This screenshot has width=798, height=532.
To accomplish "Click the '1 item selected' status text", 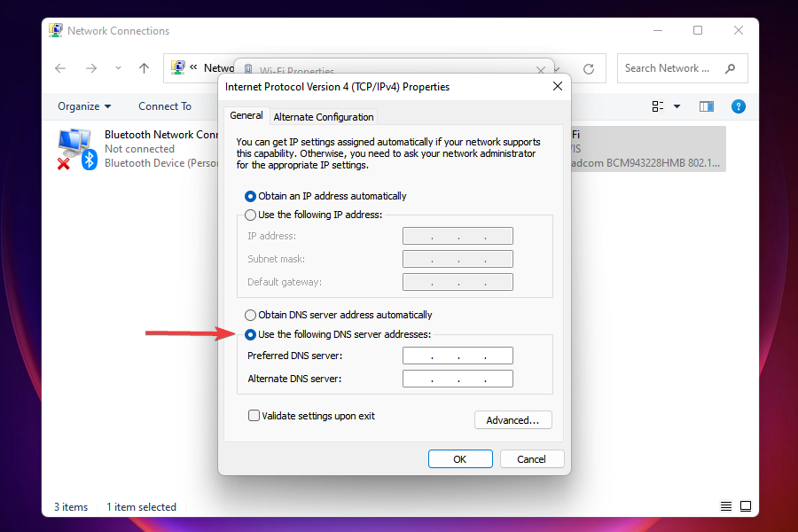I will tap(142, 507).
